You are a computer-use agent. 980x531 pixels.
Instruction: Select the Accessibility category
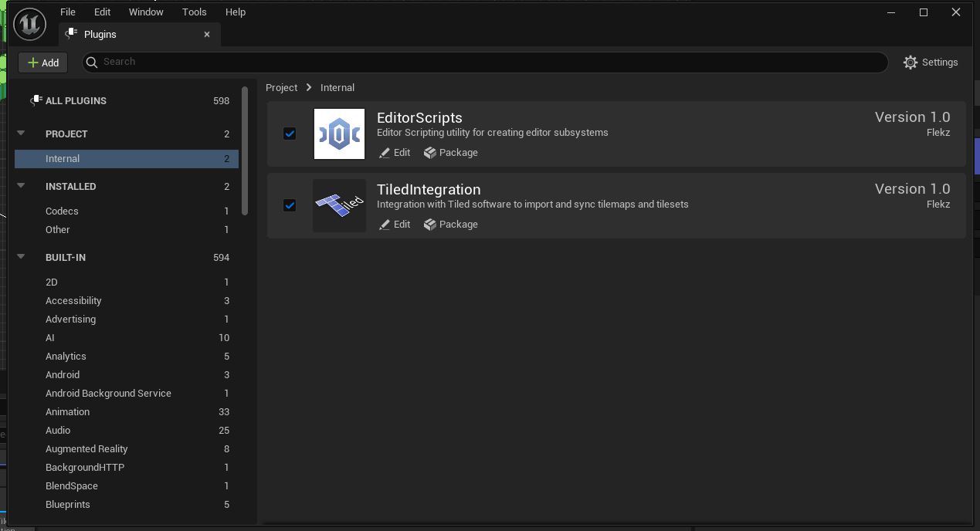127,300
